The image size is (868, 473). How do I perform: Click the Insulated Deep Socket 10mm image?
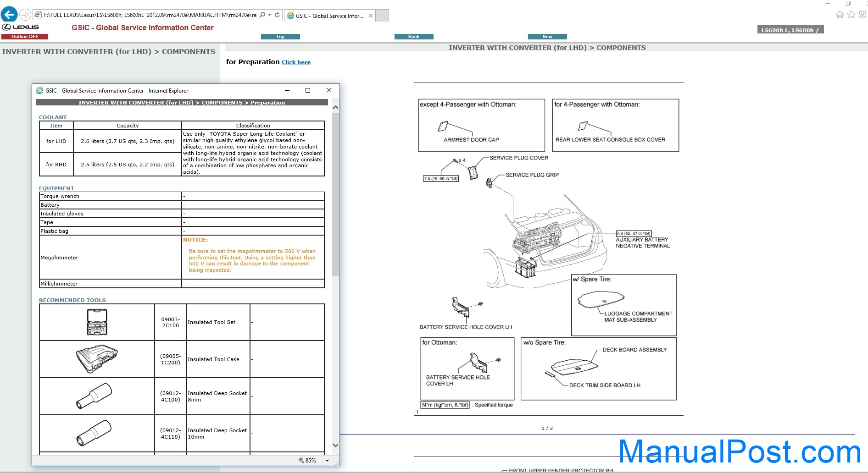(94, 433)
